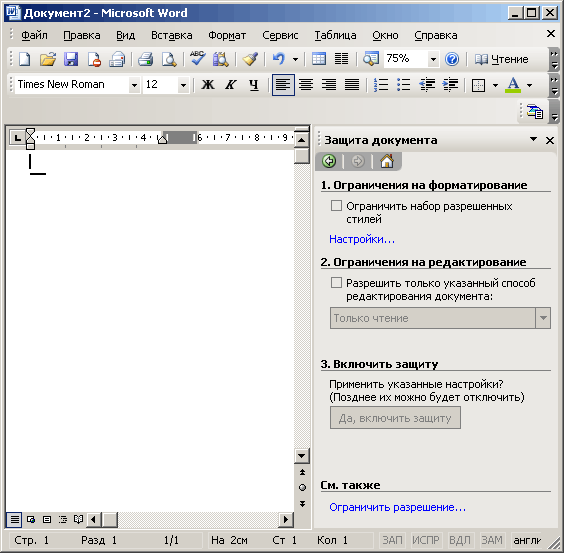564x553 pixels.
Task: Switch to Reading layout (Чтение)
Action: tap(501, 59)
